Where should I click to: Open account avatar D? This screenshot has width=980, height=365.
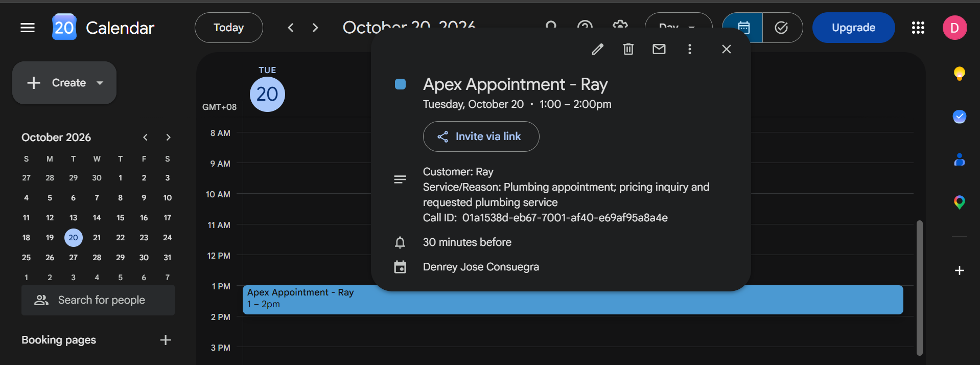[x=954, y=28]
